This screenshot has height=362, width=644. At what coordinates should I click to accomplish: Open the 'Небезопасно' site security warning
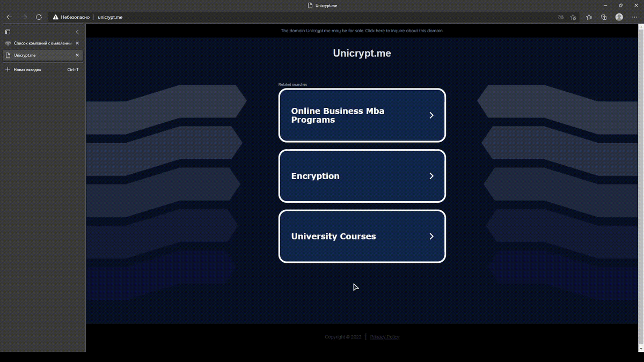(71, 17)
